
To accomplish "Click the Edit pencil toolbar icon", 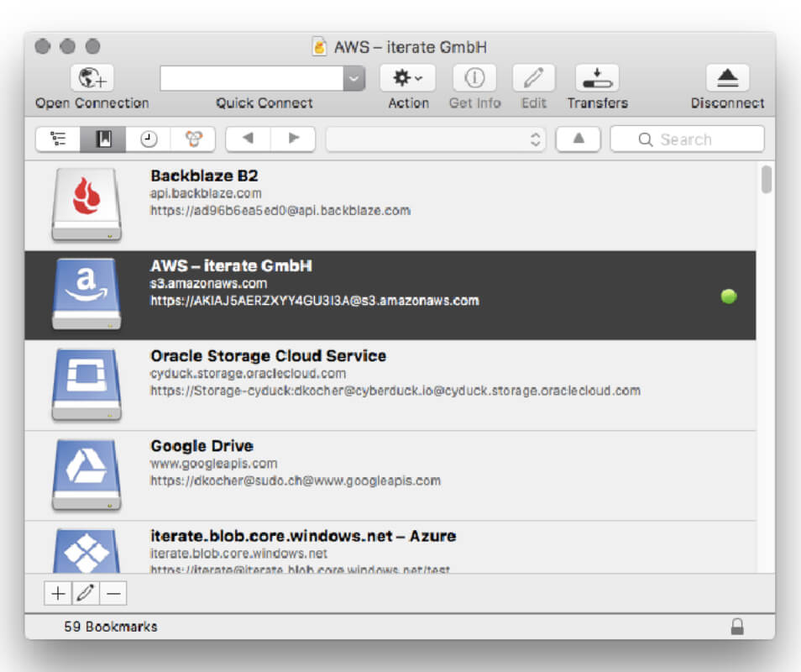I will coord(533,78).
